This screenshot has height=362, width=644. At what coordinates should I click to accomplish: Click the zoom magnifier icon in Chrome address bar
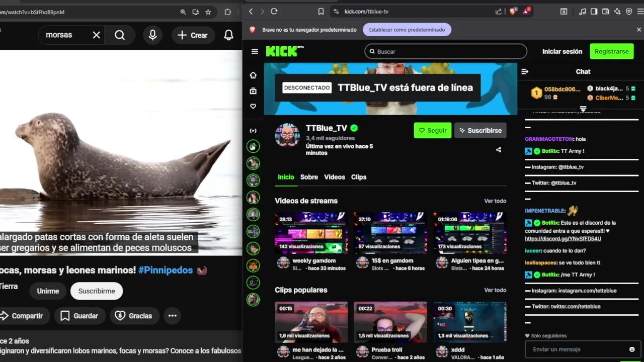click(x=183, y=12)
